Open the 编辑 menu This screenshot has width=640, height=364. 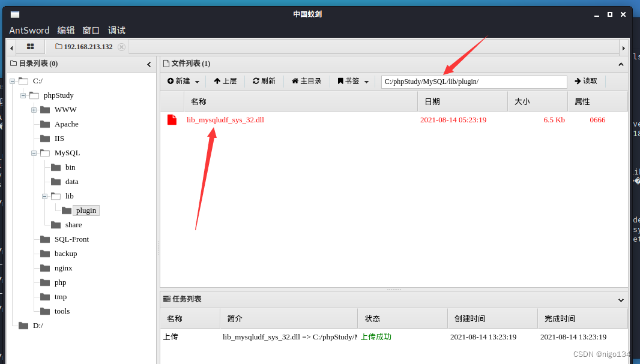pos(65,31)
